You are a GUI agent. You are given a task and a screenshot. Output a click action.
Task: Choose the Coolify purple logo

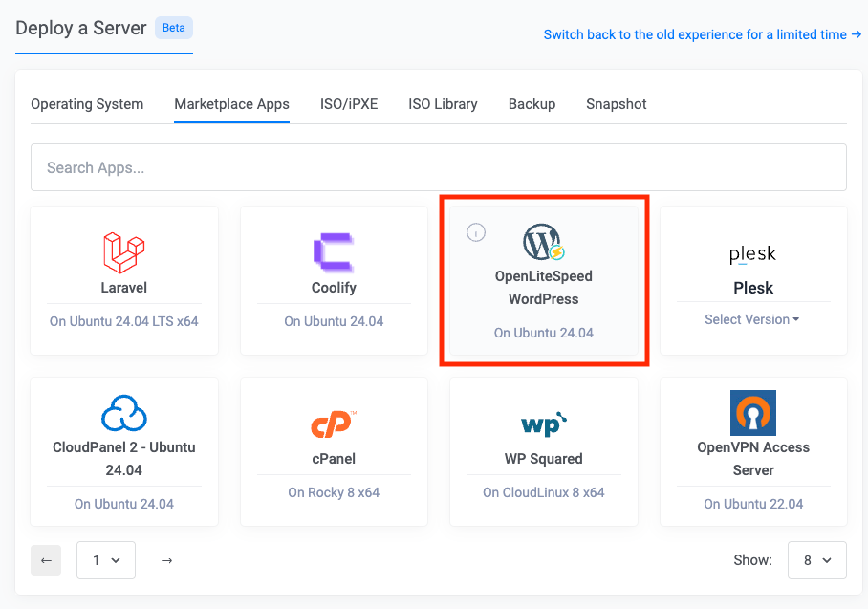334,252
